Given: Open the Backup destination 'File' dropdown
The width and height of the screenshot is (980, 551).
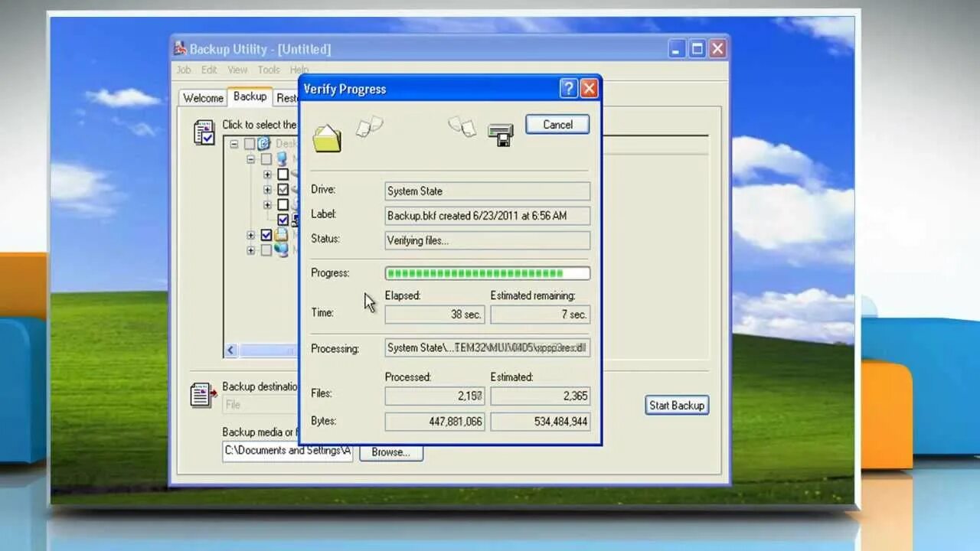Looking at the screenshot, I should (x=260, y=405).
